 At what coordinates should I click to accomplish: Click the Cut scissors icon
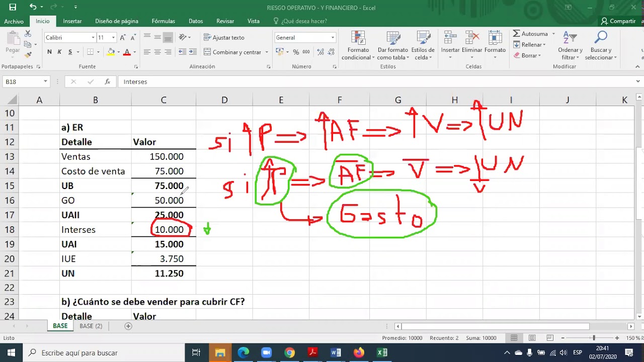28,34
